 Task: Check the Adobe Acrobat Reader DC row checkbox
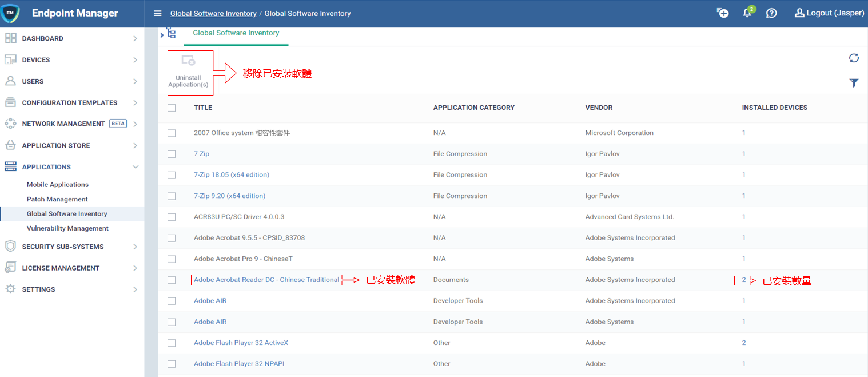click(x=172, y=280)
